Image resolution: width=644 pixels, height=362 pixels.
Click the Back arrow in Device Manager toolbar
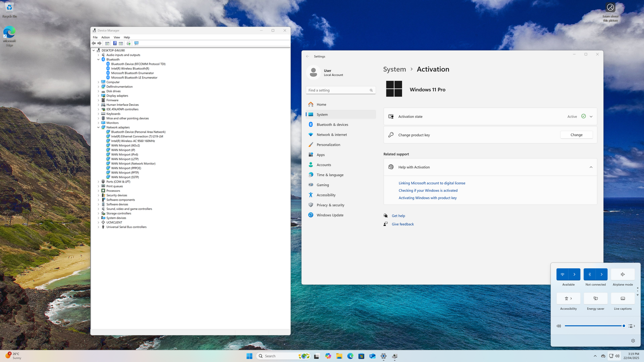[94, 43]
